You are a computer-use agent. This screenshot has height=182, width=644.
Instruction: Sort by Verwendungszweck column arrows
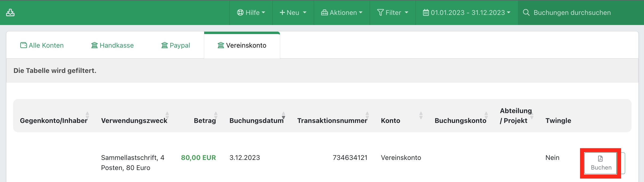(x=167, y=115)
